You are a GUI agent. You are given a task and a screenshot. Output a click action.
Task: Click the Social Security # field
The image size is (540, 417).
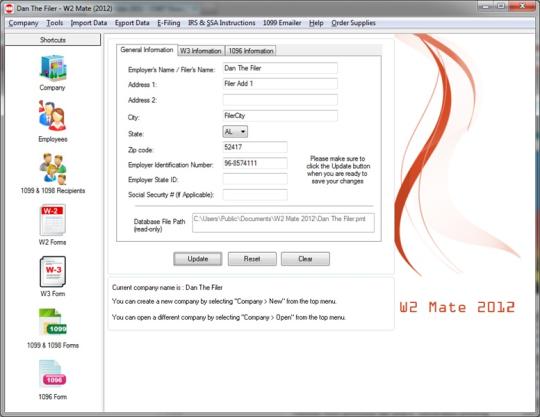(x=255, y=195)
